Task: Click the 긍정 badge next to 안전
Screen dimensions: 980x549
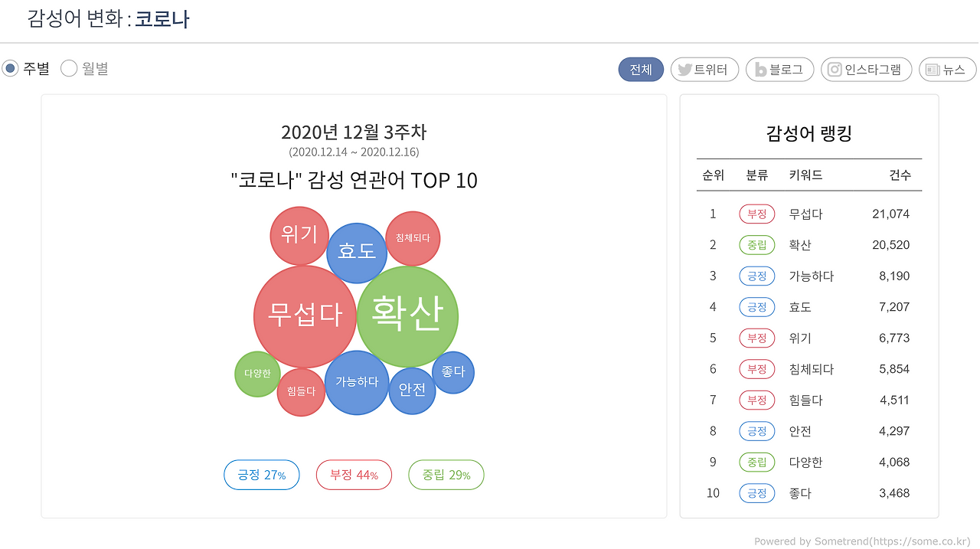Action: click(x=756, y=430)
